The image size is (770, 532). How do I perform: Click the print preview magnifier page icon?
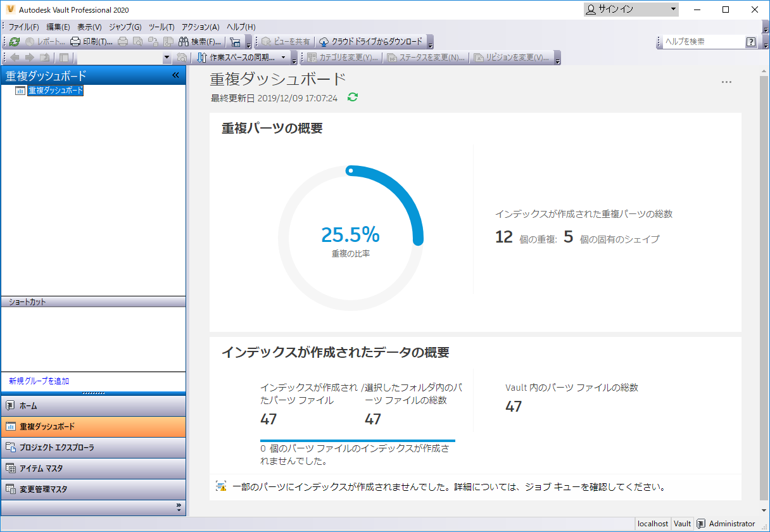tap(137, 42)
